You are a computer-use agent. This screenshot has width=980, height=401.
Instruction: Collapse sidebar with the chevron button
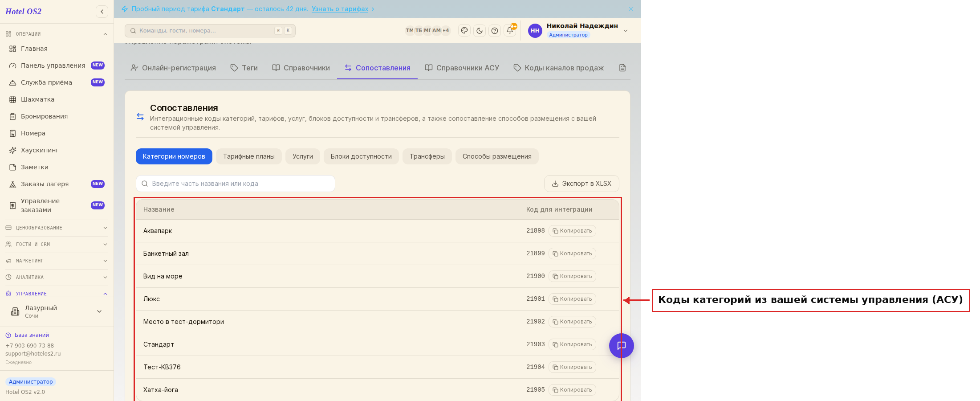click(102, 12)
